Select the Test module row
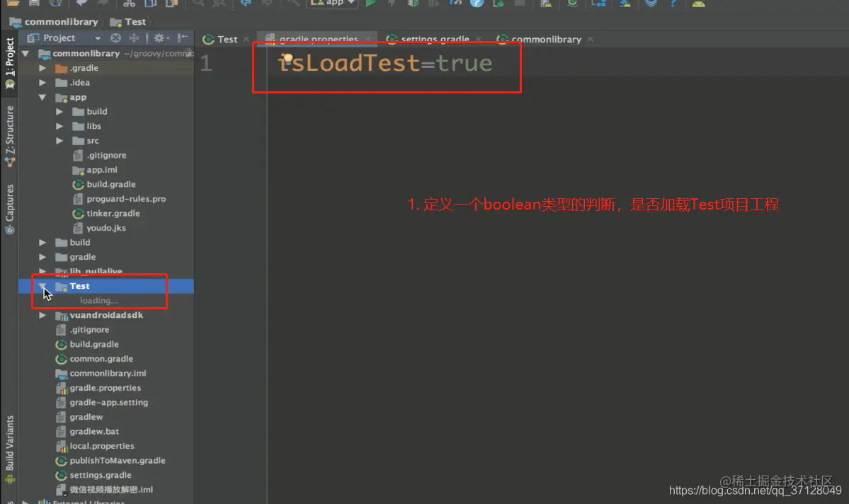 click(x=106, y=286)
